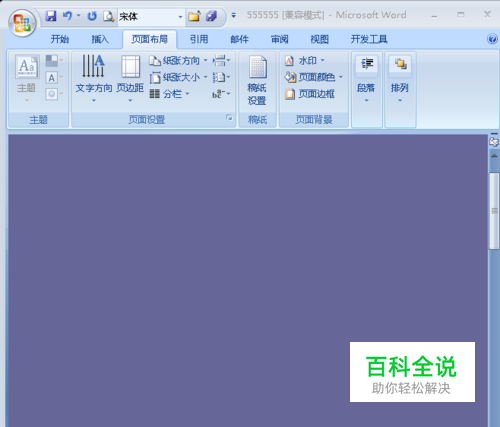The image size is (500, 427).
Task: Switch to the 视图 ribbon tab
Action: coord(319,39)
